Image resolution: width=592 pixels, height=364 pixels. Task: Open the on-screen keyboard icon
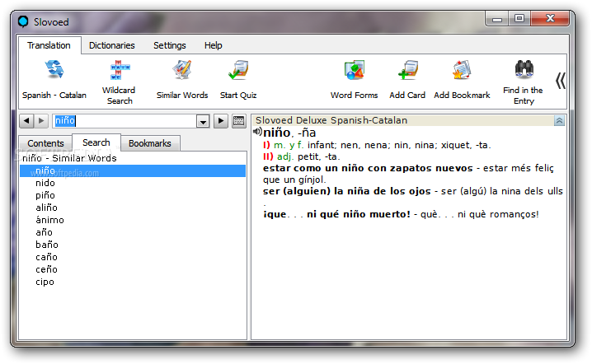pos(238,121)
